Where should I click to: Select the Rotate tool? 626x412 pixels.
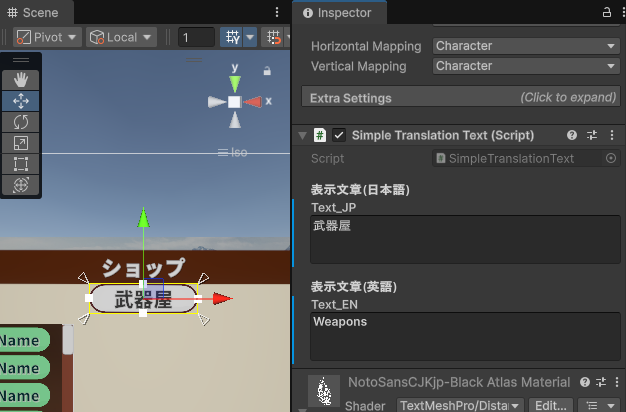pos(21,121)
